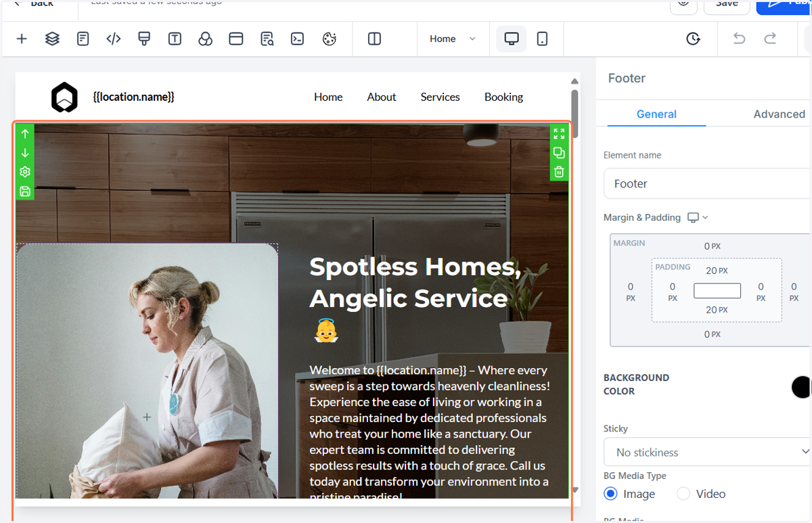Viewport: 812px width, 523px height.
Task: Click the undo arrow
Action: [x=739, y=39]
